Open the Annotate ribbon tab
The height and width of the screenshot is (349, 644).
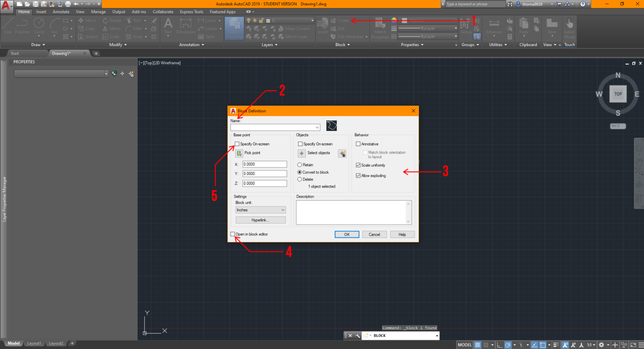(x=61, y=11)
